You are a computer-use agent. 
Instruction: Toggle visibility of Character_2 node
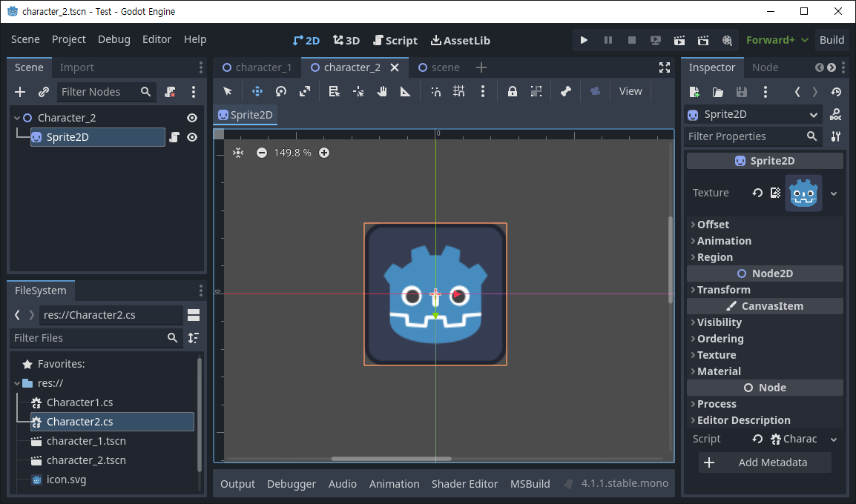192,118
